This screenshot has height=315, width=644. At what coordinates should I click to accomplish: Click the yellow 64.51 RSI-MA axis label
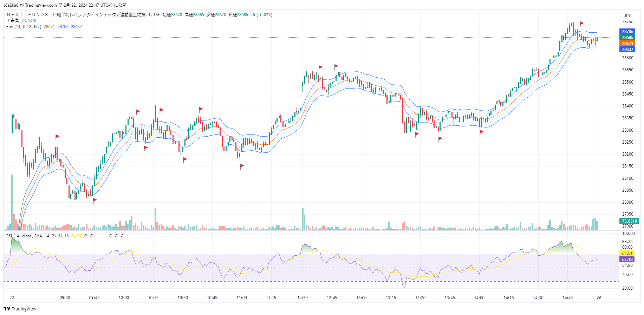tap(627, 254)
